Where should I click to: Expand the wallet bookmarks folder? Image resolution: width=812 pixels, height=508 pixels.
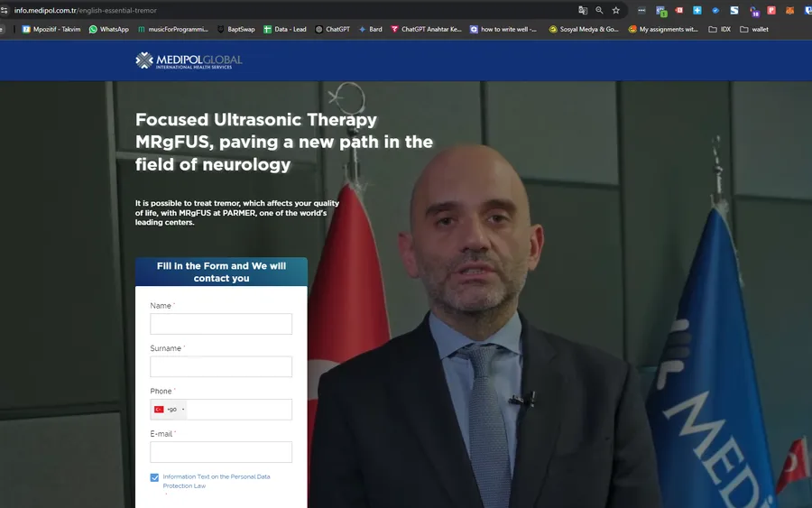pos(754,30)
